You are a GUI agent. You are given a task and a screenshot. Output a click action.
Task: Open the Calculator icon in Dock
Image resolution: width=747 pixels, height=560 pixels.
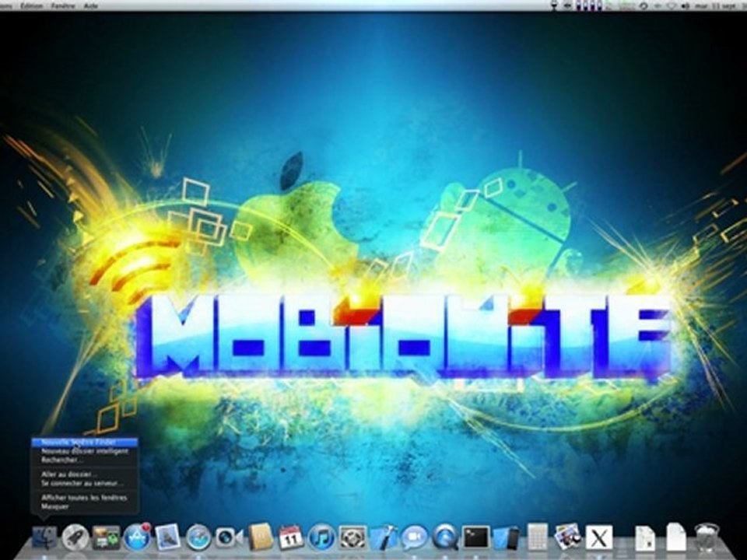coord(538,537)
